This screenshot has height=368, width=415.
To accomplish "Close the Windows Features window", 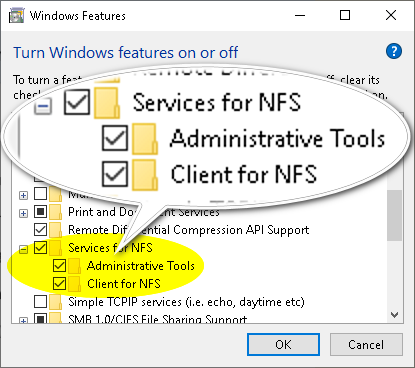I will (x=391, y=15).
